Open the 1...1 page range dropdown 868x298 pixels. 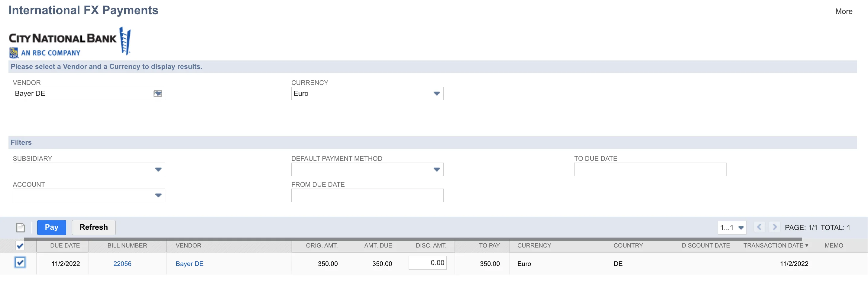pos(732,228)
